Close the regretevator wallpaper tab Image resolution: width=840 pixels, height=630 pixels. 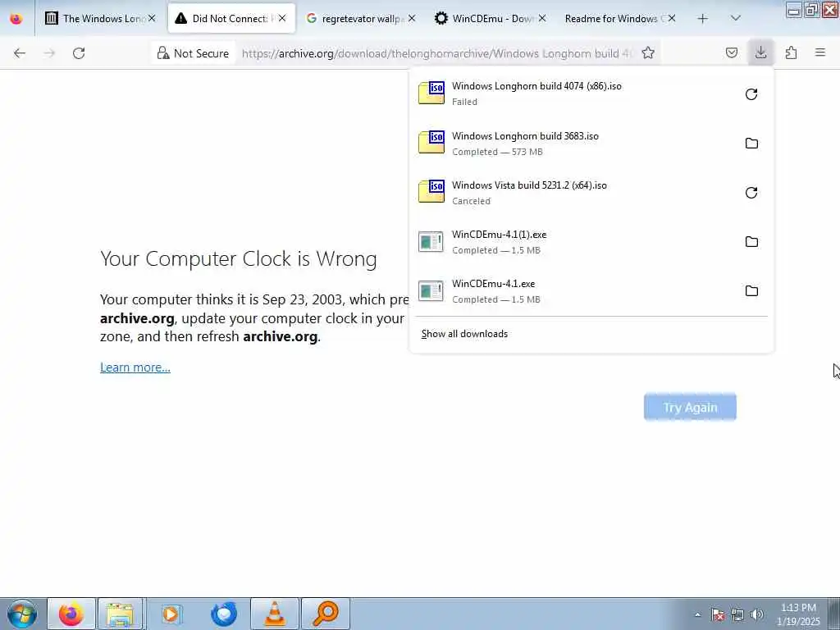(412, 19)
